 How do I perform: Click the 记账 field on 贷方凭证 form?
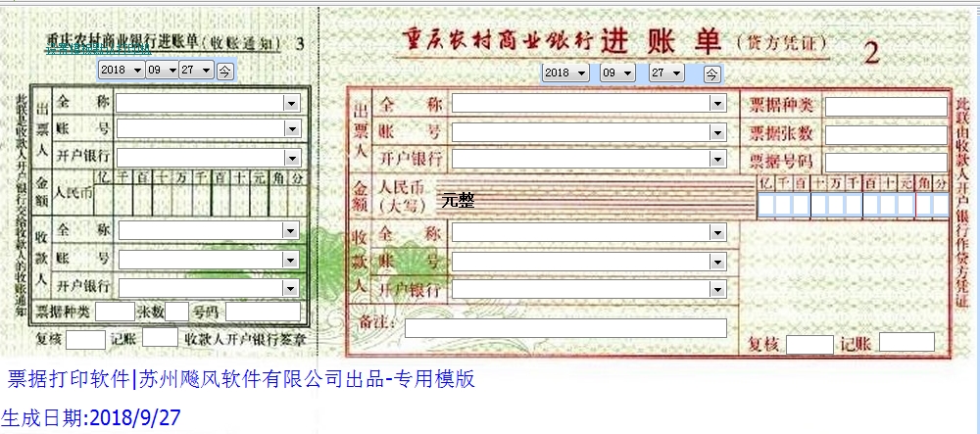point(906,342)
